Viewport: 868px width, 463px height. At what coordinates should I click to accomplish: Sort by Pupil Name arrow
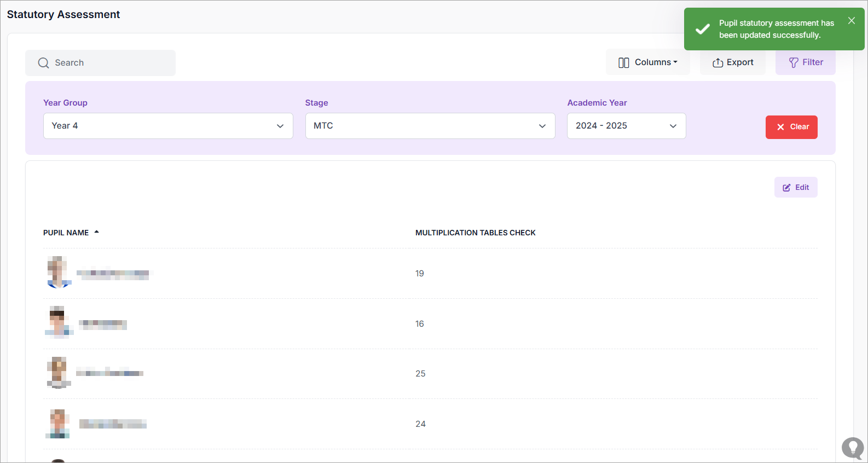click(x=97, y=232)
